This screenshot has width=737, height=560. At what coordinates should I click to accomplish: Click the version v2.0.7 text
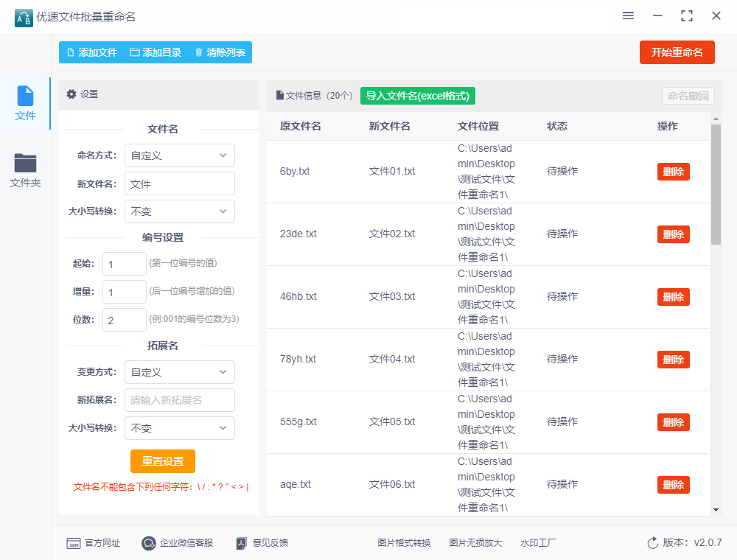point(692,542)
